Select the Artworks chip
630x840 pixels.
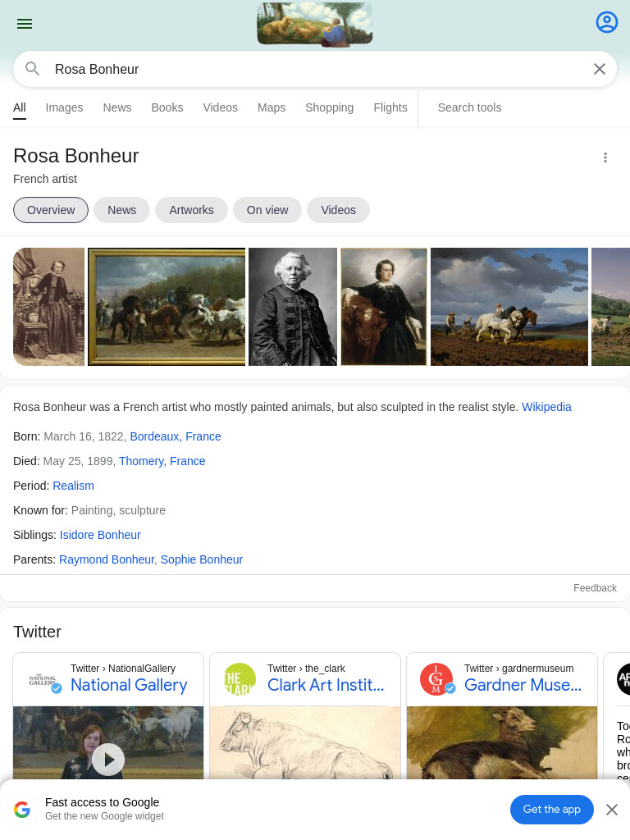coord(191,210)
